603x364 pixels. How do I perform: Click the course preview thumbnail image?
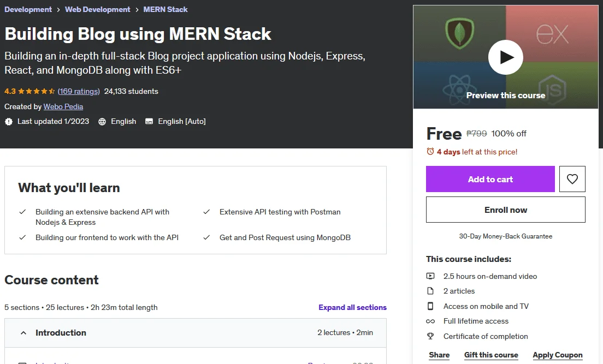[506, 57]
